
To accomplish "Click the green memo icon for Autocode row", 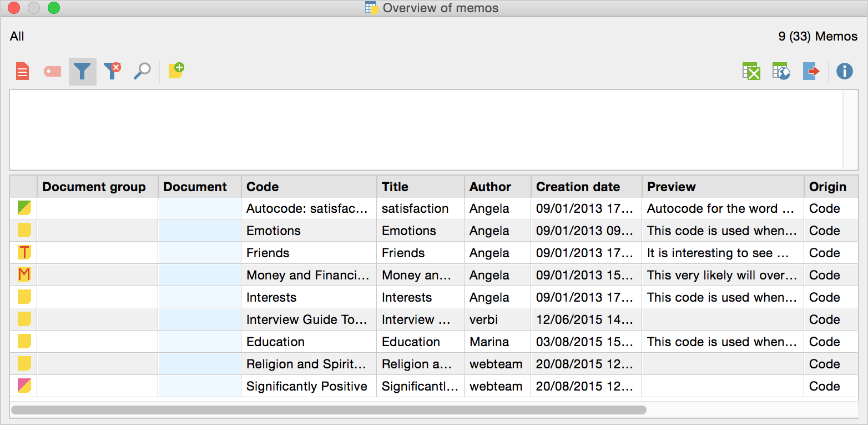I will (x=24, y=208).
